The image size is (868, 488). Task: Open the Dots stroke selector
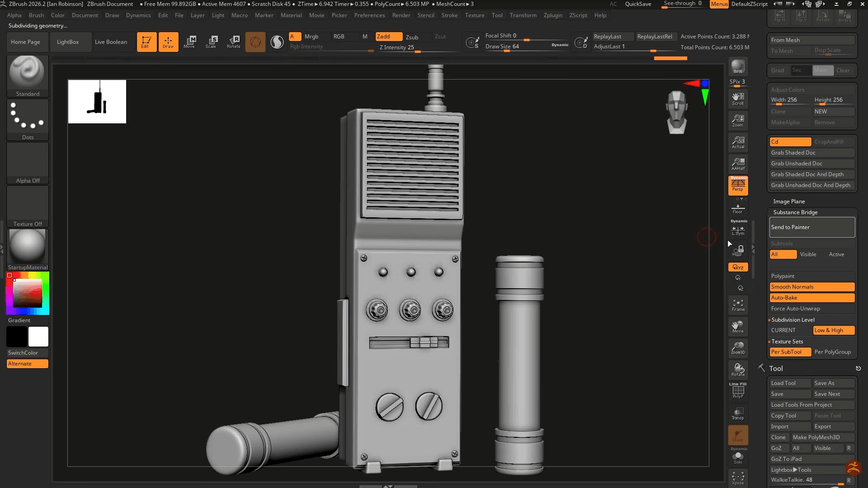tap(28, 119)
